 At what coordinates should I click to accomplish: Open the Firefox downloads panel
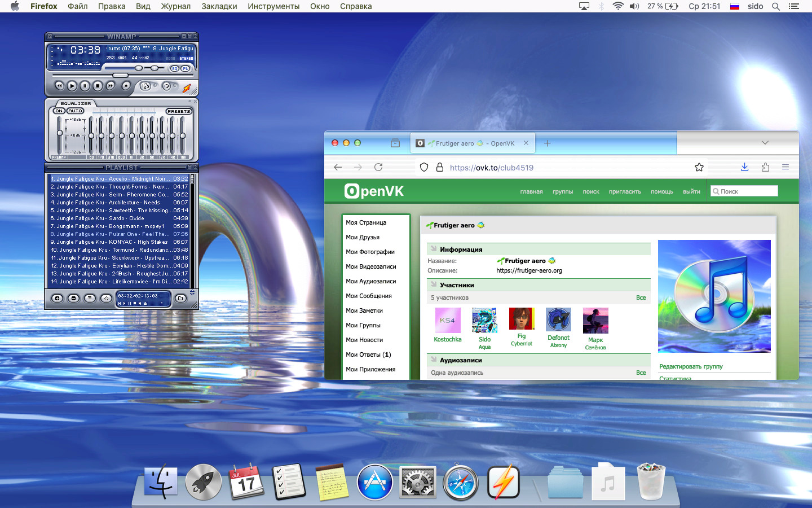click(744, 167)
